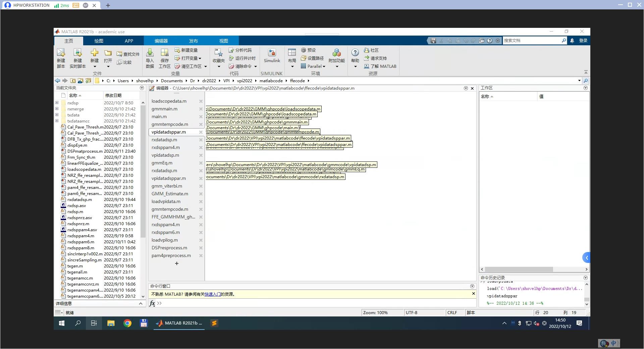Click the Search Documentation (搜索文档) field
Viewport: 644px width, 349px height.
click(532, 41)
